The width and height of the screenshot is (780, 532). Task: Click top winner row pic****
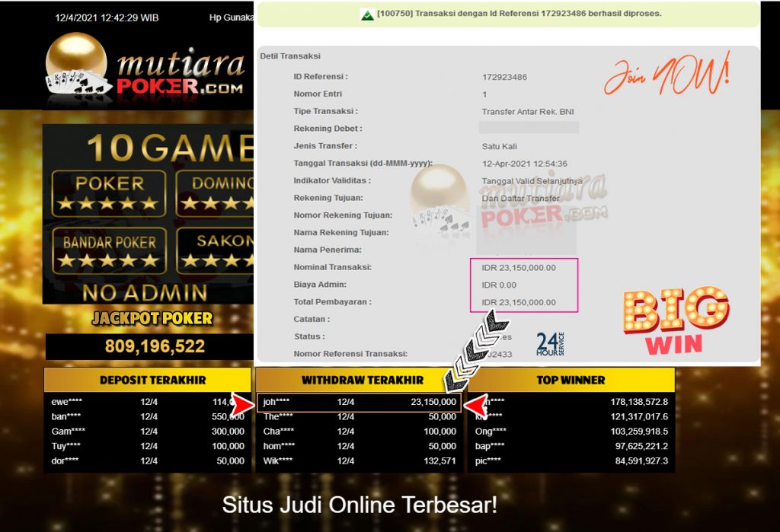[571, 461]
